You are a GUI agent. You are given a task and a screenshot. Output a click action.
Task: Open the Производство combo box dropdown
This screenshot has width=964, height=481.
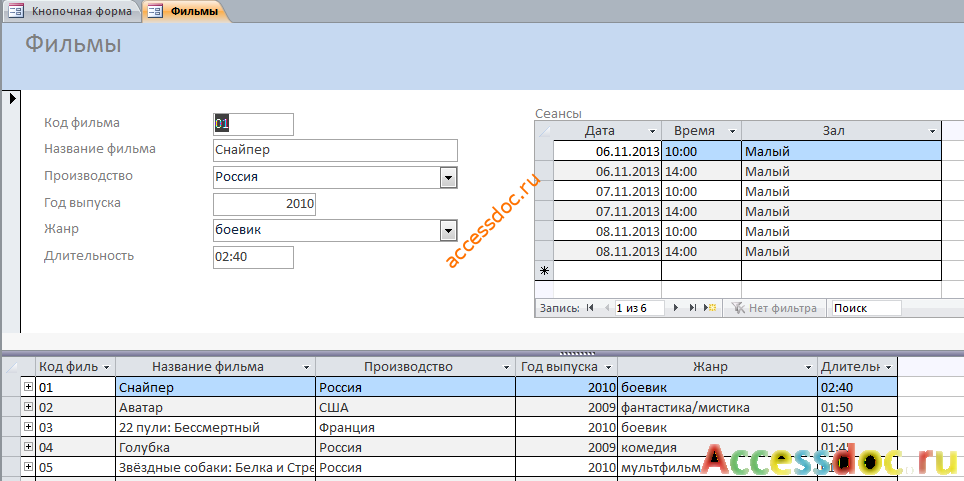click(449, 178)
